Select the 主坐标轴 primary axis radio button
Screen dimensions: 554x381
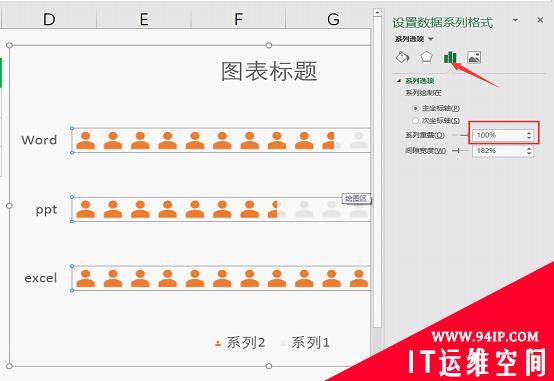point(416,108)
